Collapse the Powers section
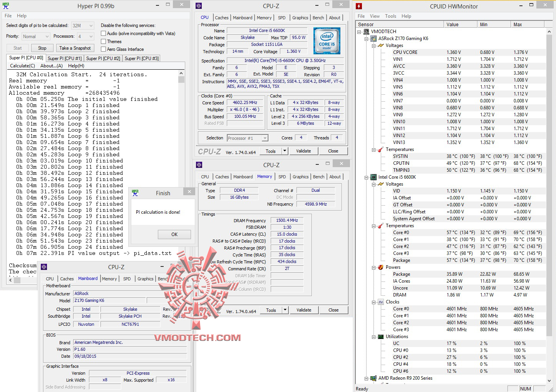The image size is (556, 392). click(x=373, y=267)
